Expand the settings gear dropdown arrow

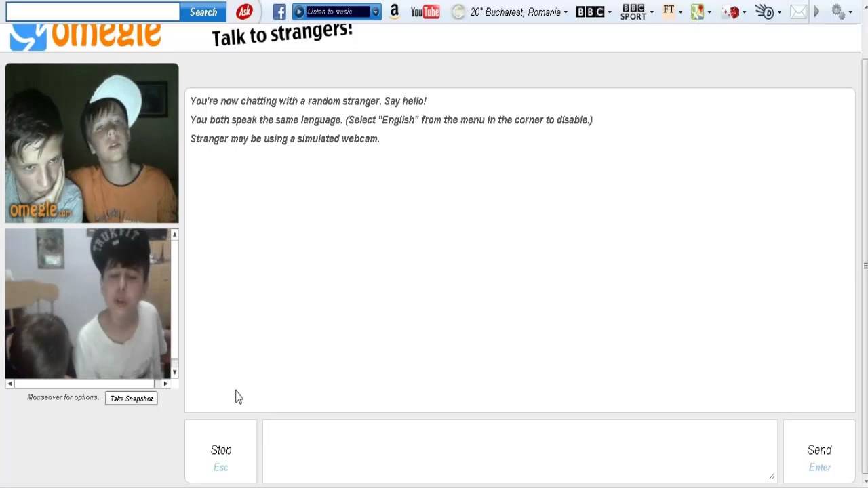[x=850, y=12]
